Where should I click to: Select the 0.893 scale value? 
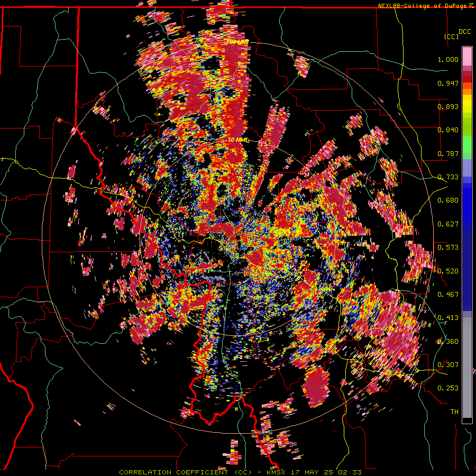[448, 106]
